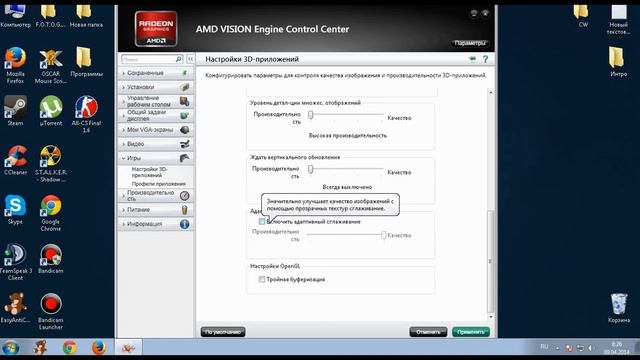The image size is (640, 360).
Task: Launch µTorrent desktop shortcut
Action: 51,111
